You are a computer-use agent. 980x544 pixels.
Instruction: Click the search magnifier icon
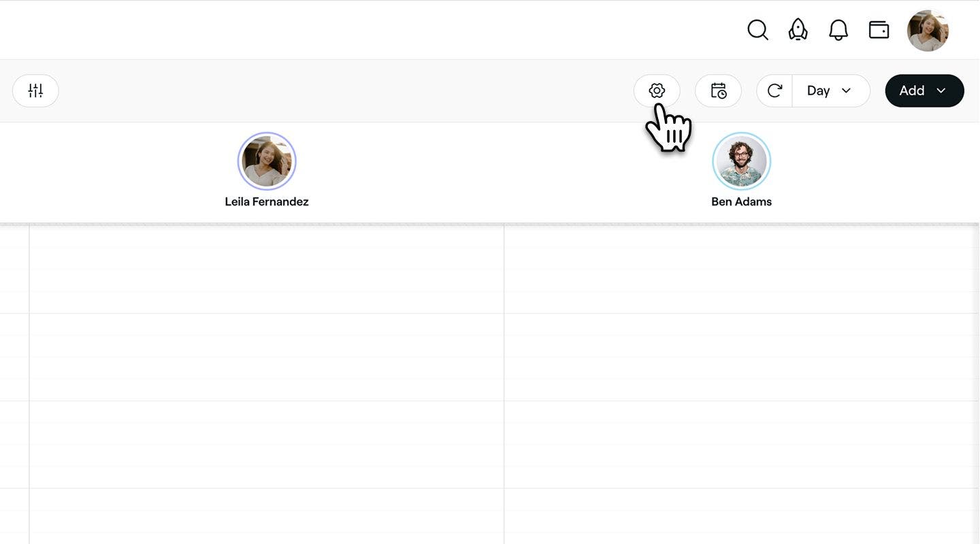pyautogui.click(x=757, y=30)
